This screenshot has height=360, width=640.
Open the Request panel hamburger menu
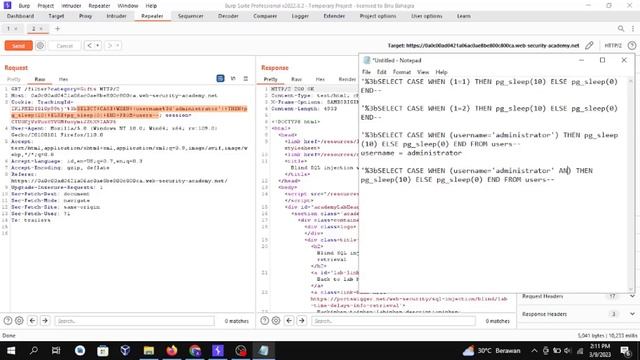coord(246,78)
